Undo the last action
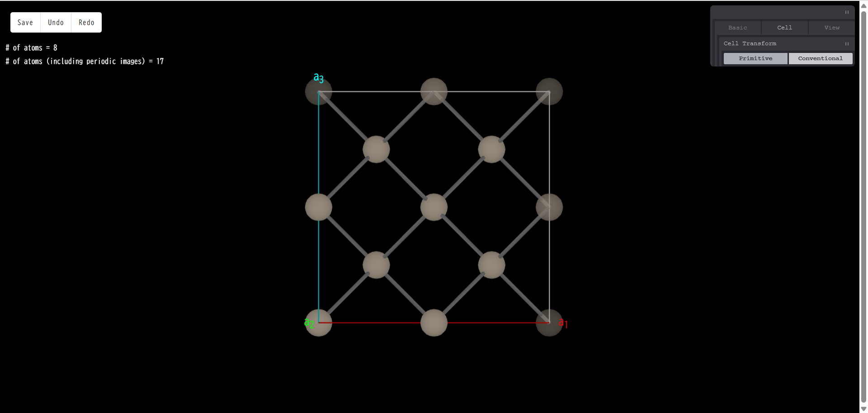This screenshot has height=413, width=868. 56,23
